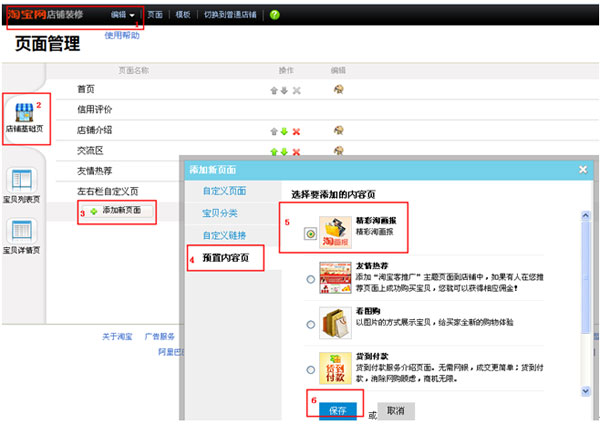Image resolution: width=600 pixels, height=425 pixels.
Task: Click grey up arrow in 首页 row
Action: [274, 91]
